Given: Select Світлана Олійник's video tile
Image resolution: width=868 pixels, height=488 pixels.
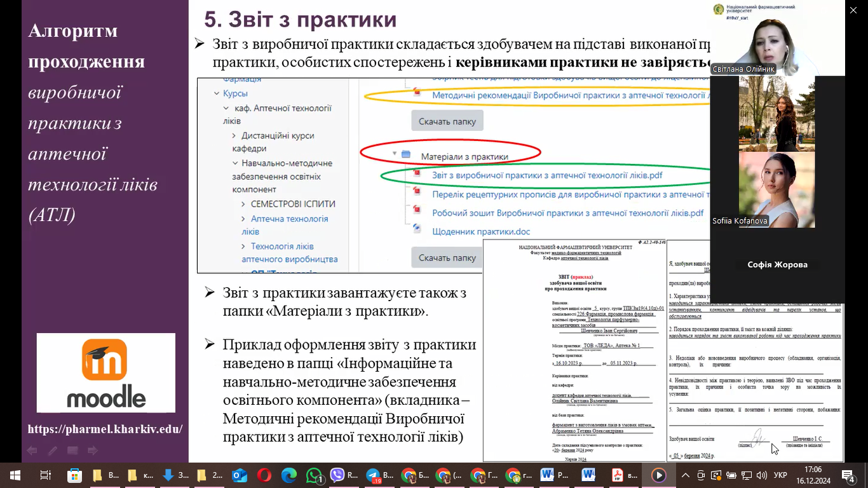Looking at the screenshot, I should [x=776, y=39].
